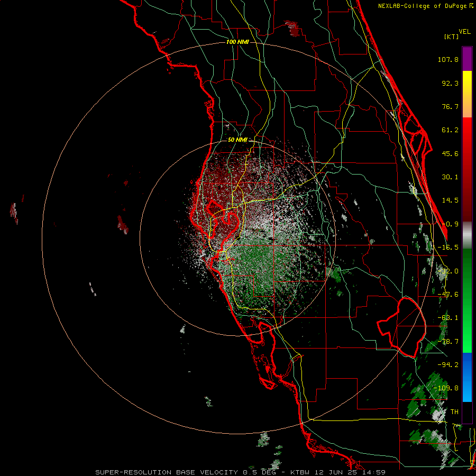Click the Super-Resolution Base Velocity caption

[241, 472]
